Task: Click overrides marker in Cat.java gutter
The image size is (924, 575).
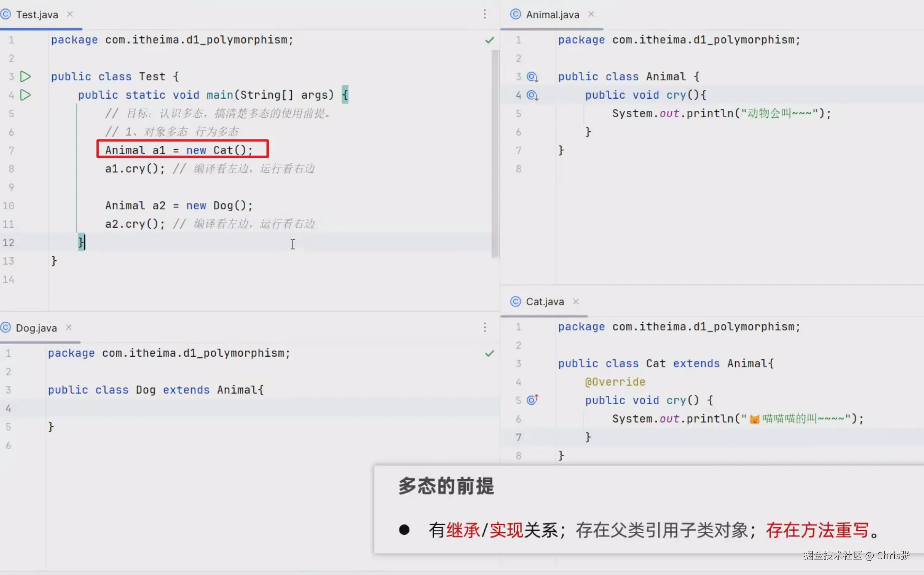Action: [532, 400]
